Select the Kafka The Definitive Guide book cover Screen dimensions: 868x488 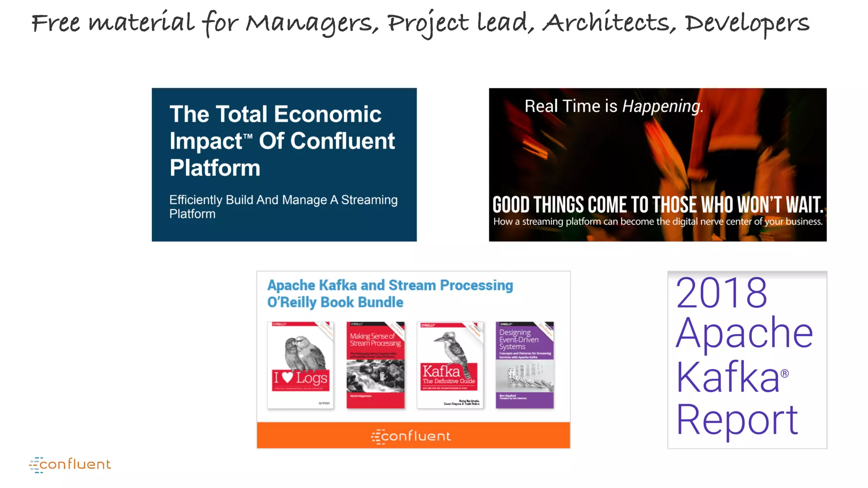point(450,365)
